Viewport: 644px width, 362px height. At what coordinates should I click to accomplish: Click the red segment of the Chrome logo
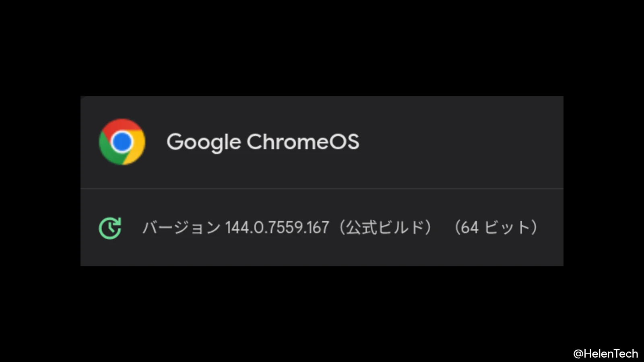click(x=121, y=126)
